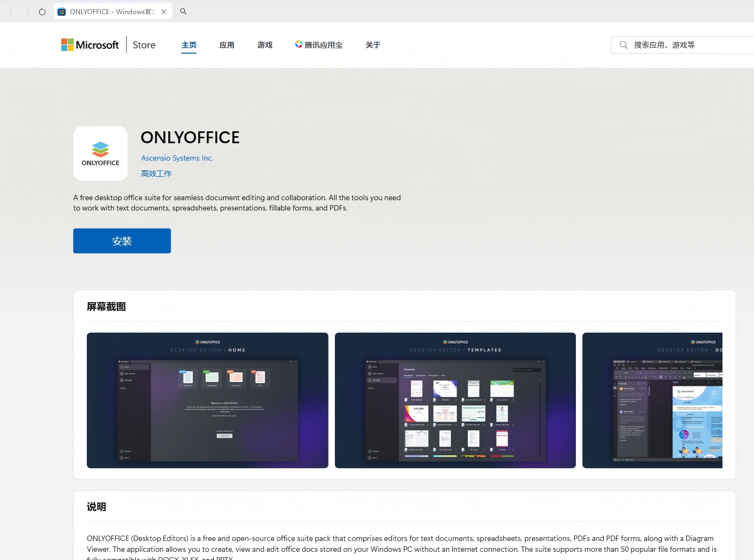Click the ONLYOFFICE app icon

pos(100,154)
